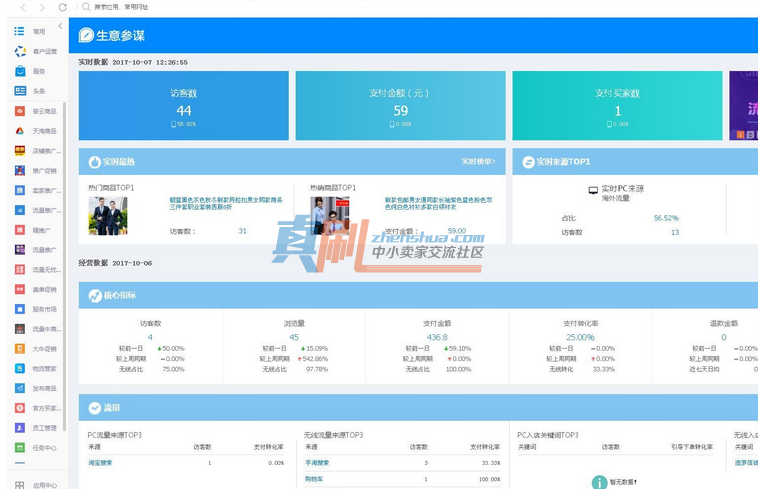
Task: Click the 实时PC来源 monitor icon
Action: pyautogui.click(x=593, y=190)
